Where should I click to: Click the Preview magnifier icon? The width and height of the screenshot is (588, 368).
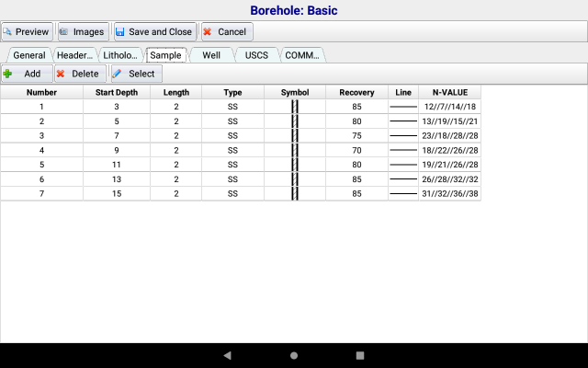7,31
